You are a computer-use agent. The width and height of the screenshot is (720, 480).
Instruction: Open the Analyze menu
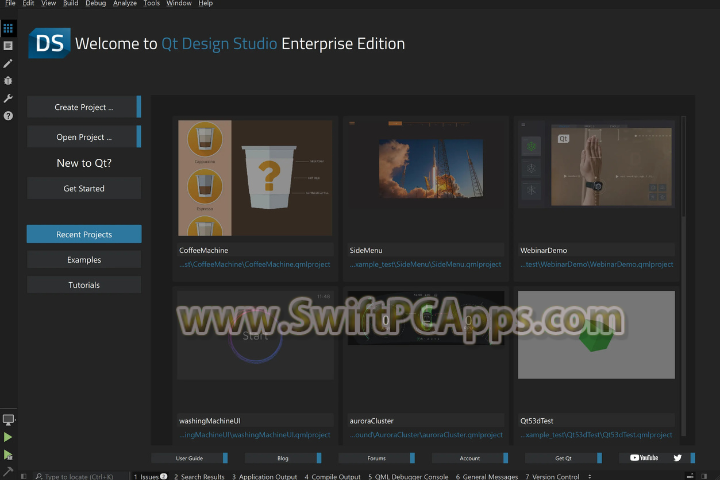coord(125,3)
